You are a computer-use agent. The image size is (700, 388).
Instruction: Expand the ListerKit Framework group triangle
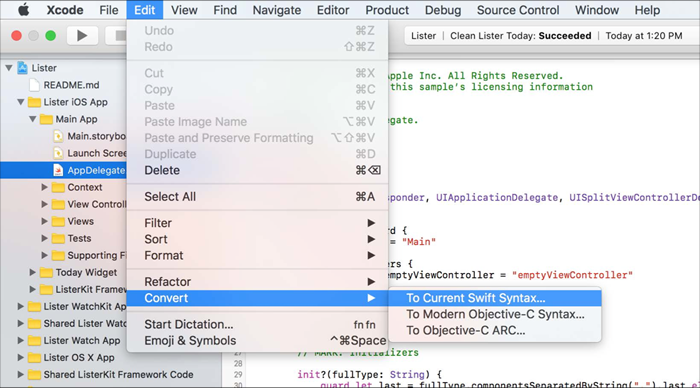click(x=33, y=289)
